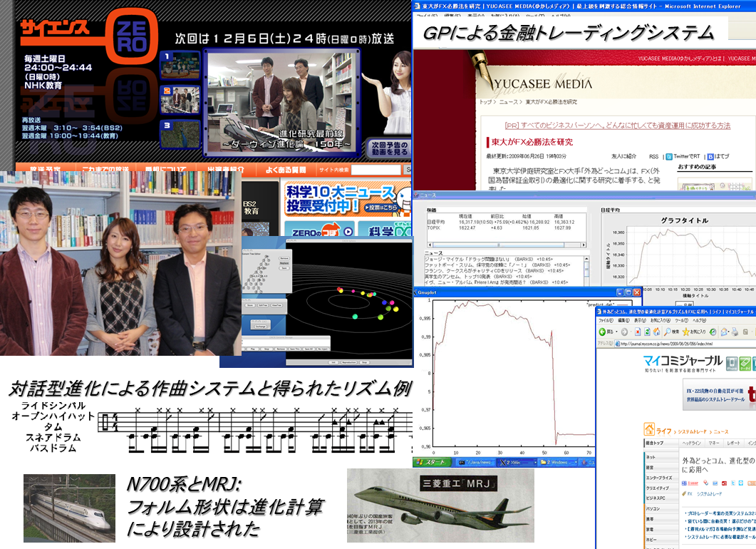Click the 日経平均 row in the stock table
The width and height of the screenshot is (756, 549).
[501, 222]
